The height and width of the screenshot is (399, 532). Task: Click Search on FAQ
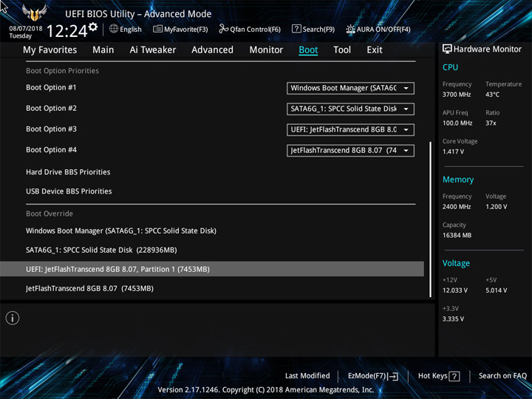point(502,376)
